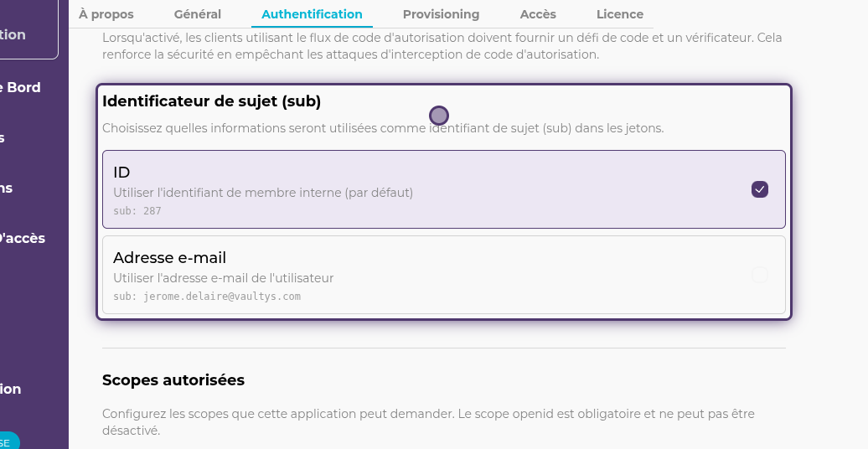The image size is (868, 449).
Task: Show the Licence tab
Action: [620, 14]
